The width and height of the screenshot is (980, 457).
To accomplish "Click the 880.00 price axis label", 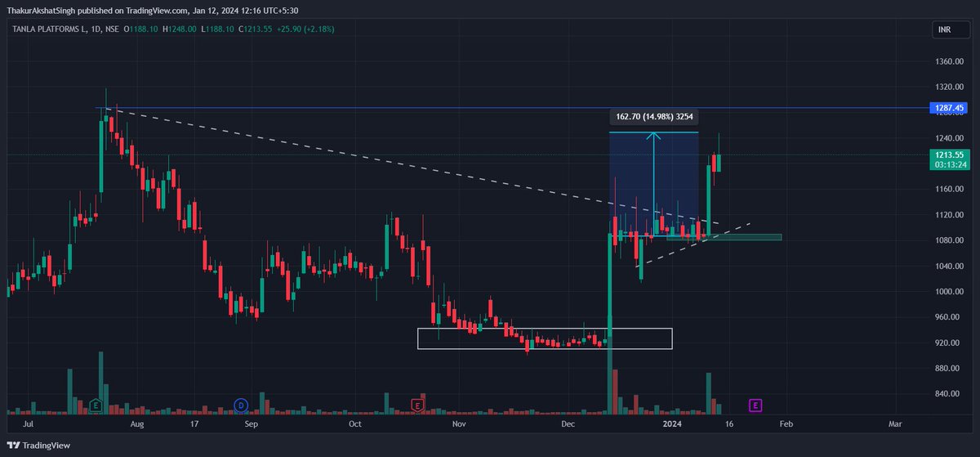I will pos(948,369).
